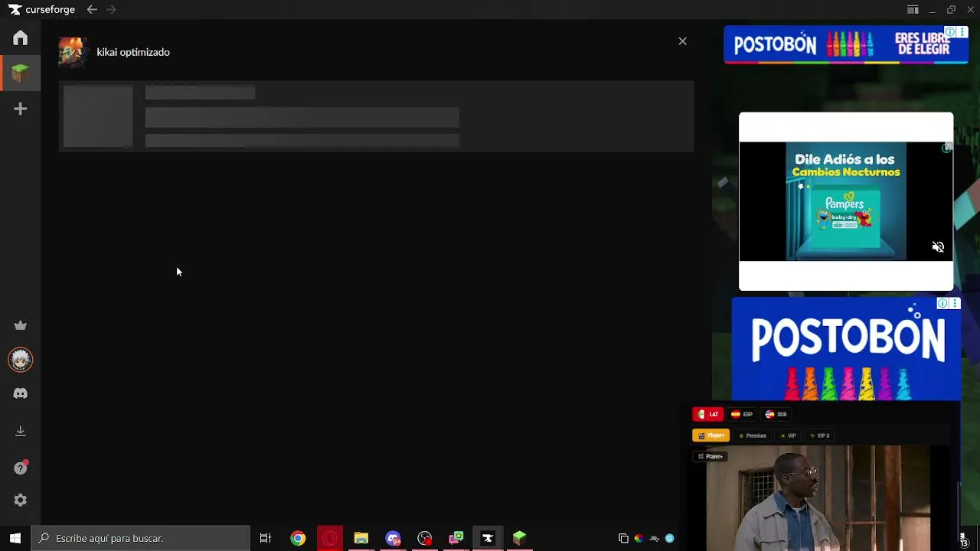Open ad options menu on the top Postobon banner
980x551 pixels.
point(962,32)
